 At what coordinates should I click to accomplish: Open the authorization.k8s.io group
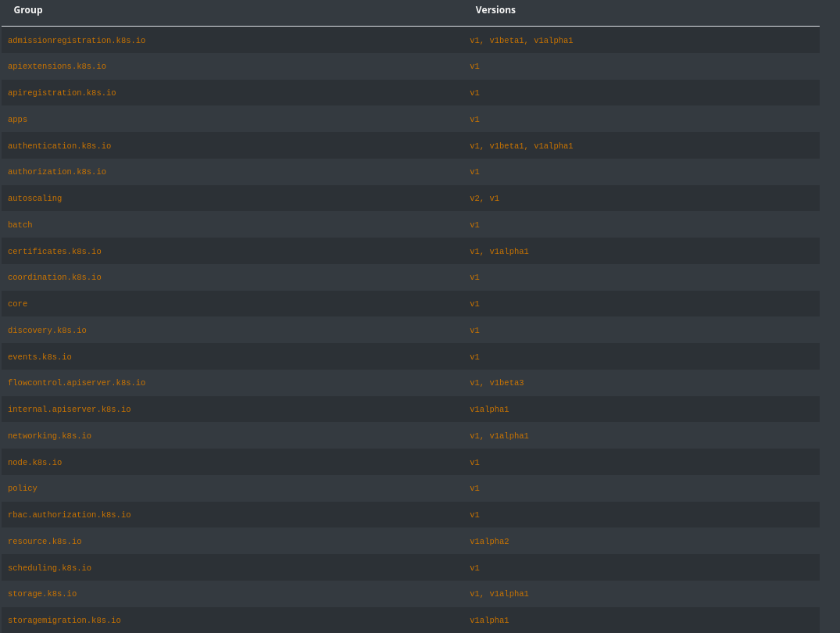coord(57,172)
